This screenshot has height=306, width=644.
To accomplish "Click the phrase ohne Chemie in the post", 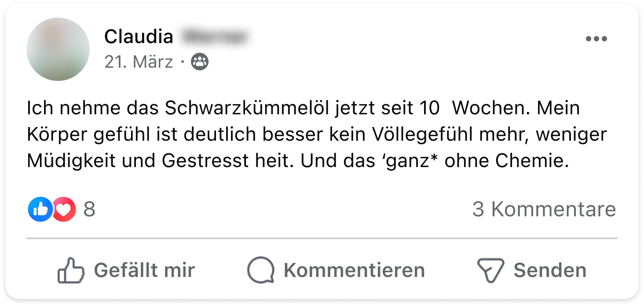I will coord(504,161).
